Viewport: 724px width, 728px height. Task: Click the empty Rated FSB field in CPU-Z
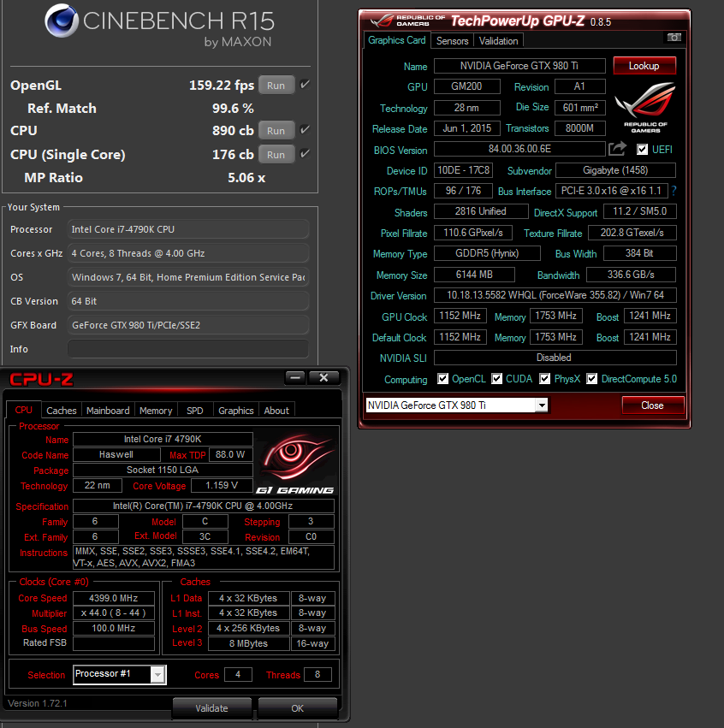[114, 643]
